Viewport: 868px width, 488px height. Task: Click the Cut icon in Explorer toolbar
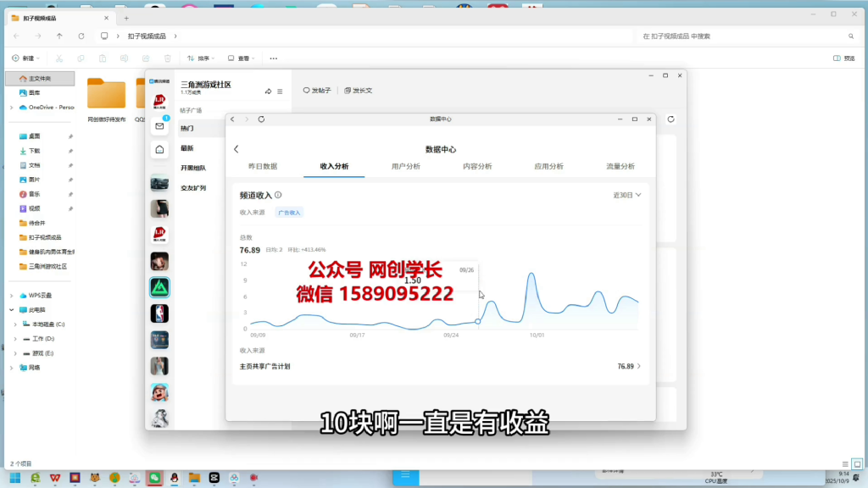click(x=58, y=58)
